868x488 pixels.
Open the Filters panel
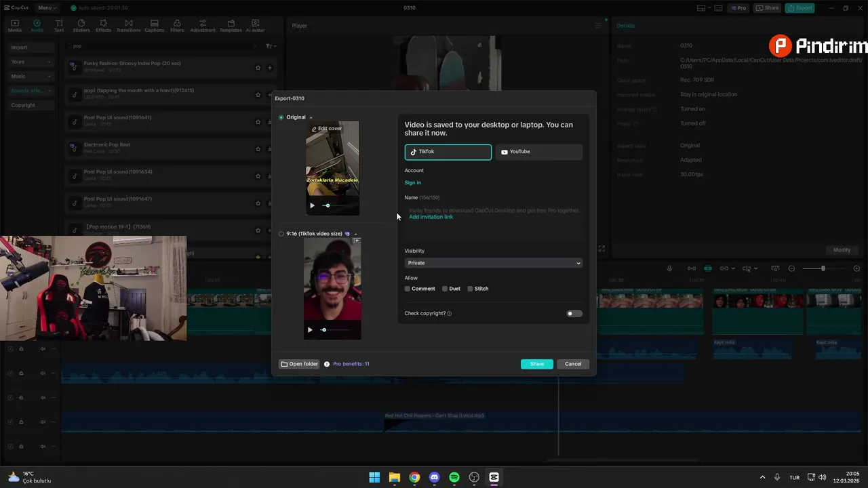[177, 26]
